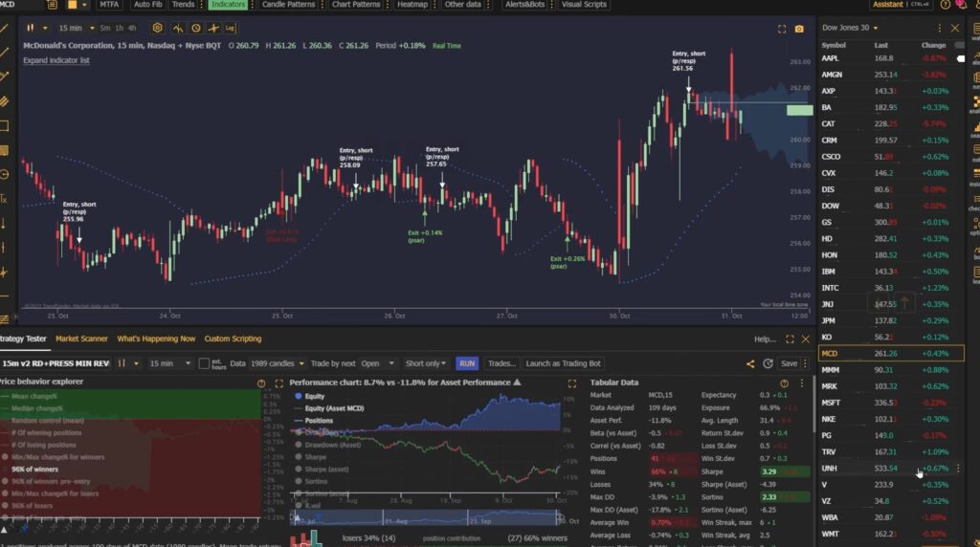Open the Indicators menu
Screen dimensions: 980x547
[228, 5]
